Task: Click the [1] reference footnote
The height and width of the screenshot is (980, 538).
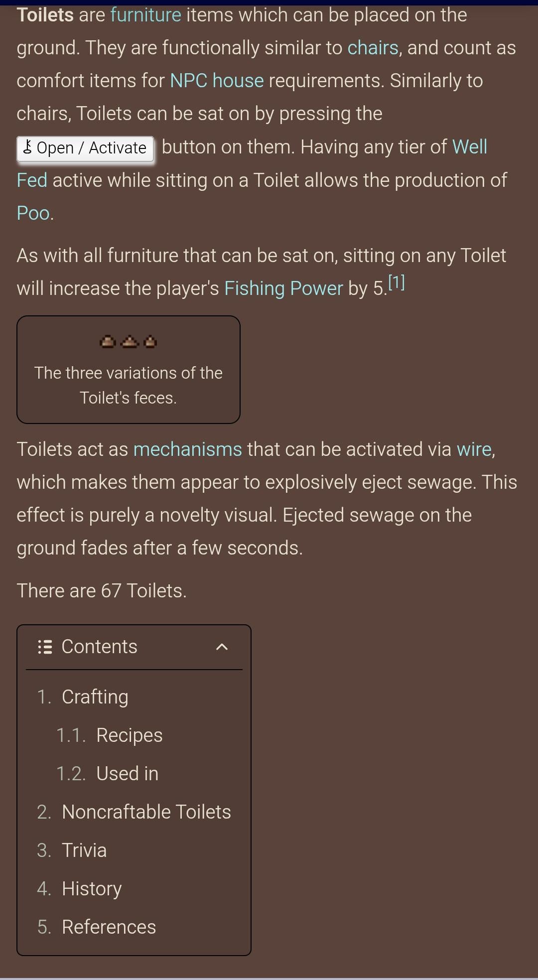Action: click(x=397, y=283)
